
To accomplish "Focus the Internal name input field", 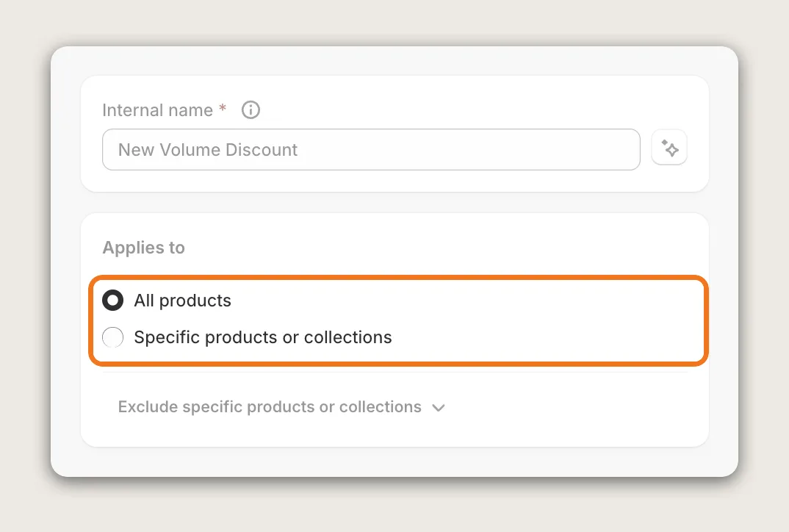I will [x=371, y=149].
